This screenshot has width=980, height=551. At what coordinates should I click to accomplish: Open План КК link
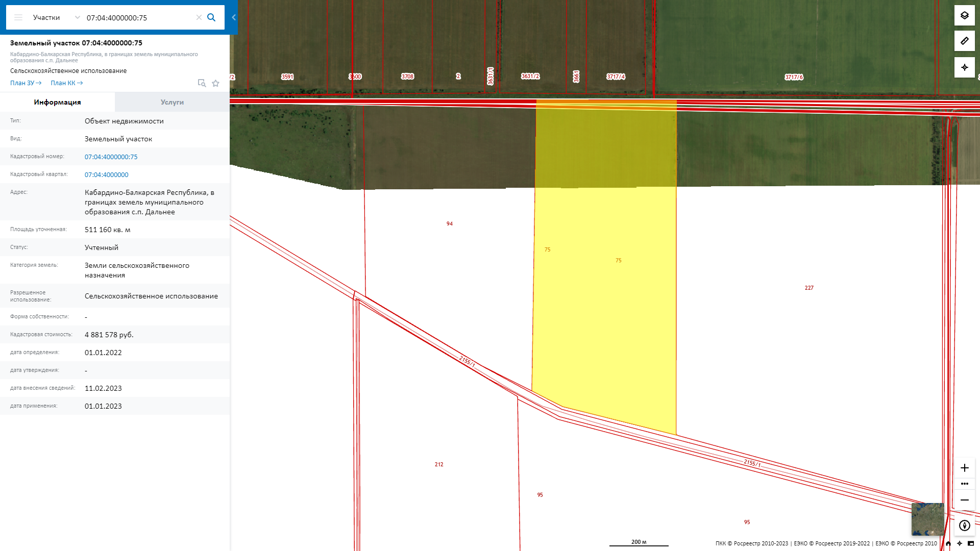66,83
